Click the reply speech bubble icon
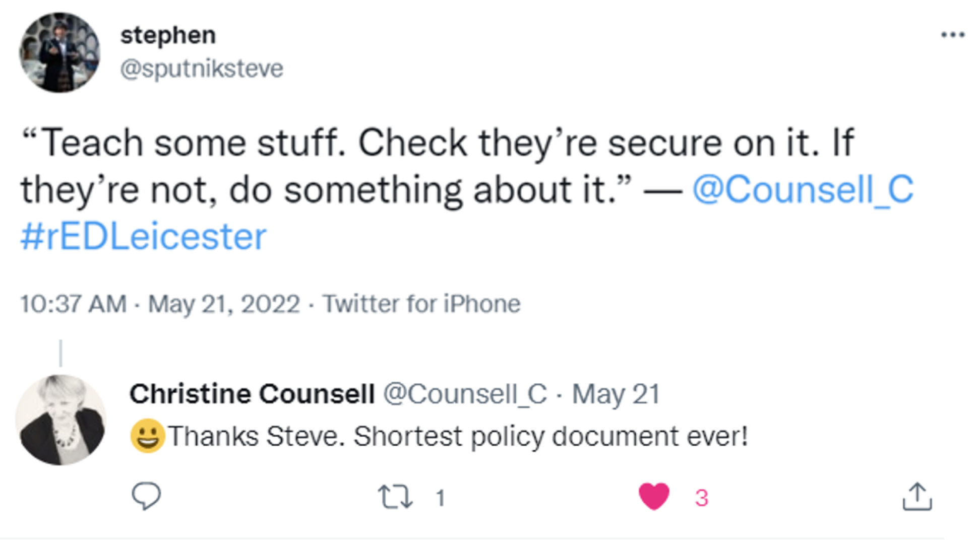The width and height of the screenshot is (980, 548). (146, 496)
